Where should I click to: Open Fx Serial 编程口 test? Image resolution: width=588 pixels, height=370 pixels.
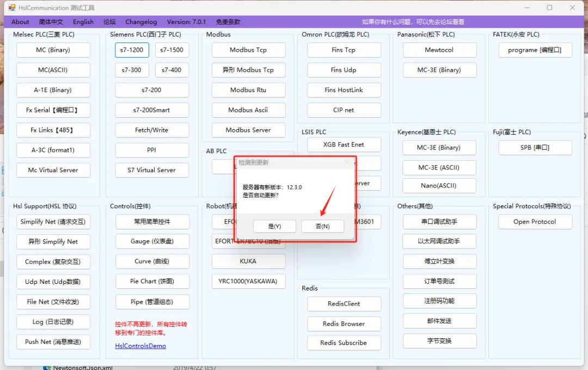pos(53,110)
